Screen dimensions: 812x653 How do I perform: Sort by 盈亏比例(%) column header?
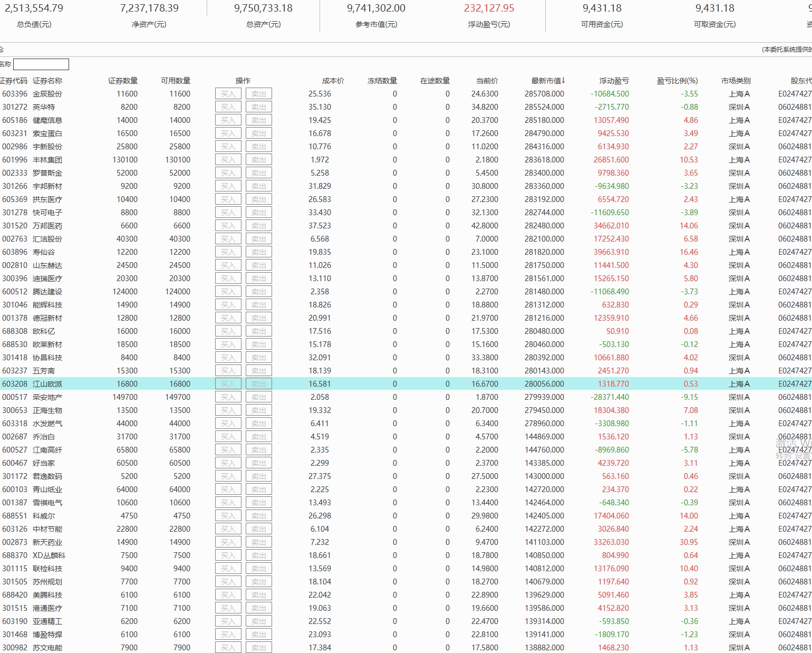tap(677, 81)
